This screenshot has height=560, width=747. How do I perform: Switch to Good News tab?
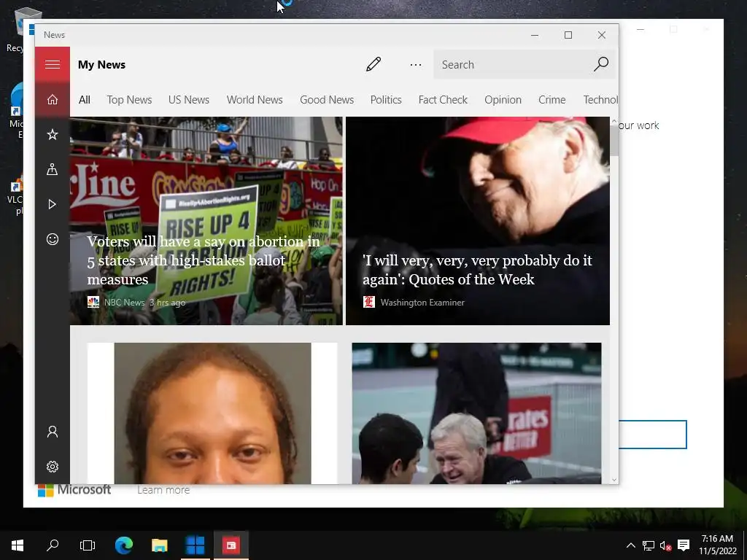(327, 99)
